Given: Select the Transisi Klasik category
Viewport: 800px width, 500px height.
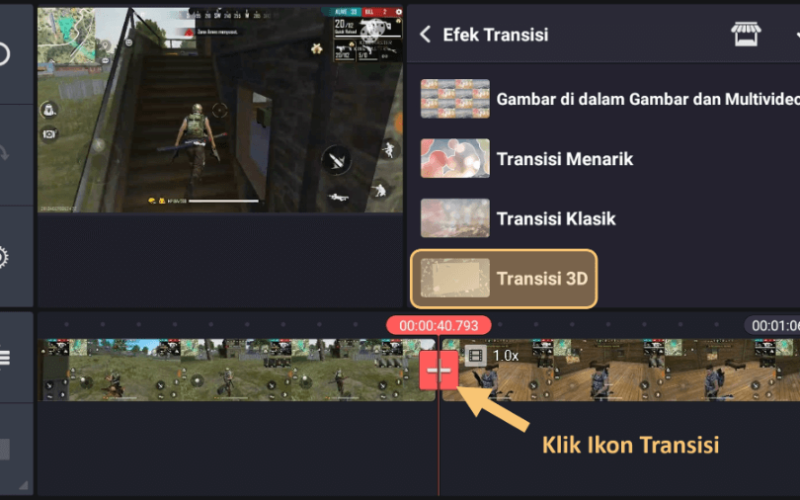Looking at the screenshot, I should click(556, 218).
